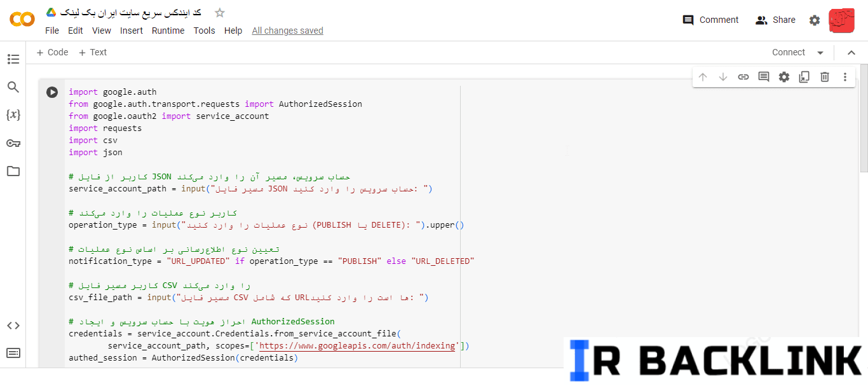Open more cell actions menu
The width and height of the screenshot is (868, 386).
pyautogui.click(x=845, y=77)
